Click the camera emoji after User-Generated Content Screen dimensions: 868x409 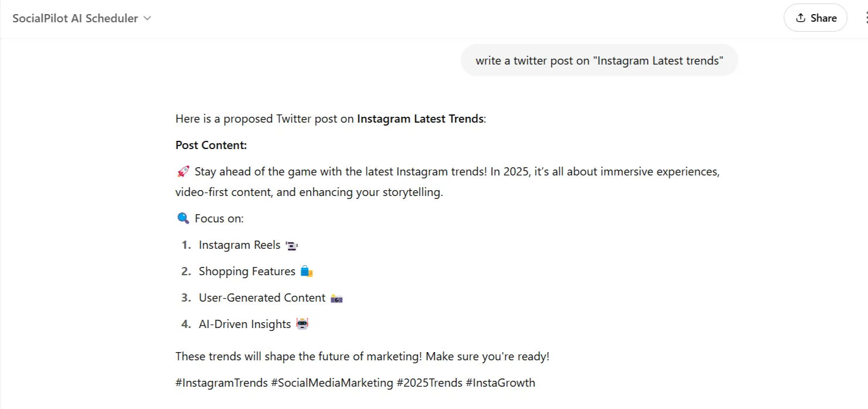click(336, 298)
